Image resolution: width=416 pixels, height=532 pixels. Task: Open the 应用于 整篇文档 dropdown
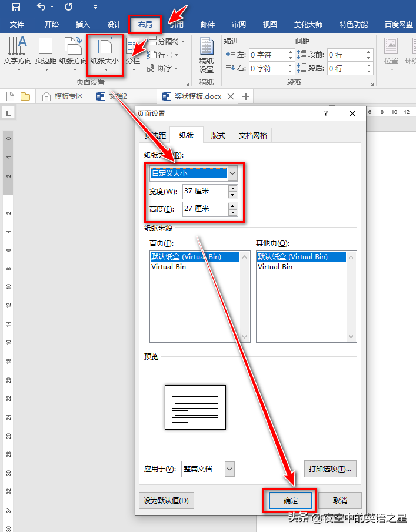click(x=208, y=469)
